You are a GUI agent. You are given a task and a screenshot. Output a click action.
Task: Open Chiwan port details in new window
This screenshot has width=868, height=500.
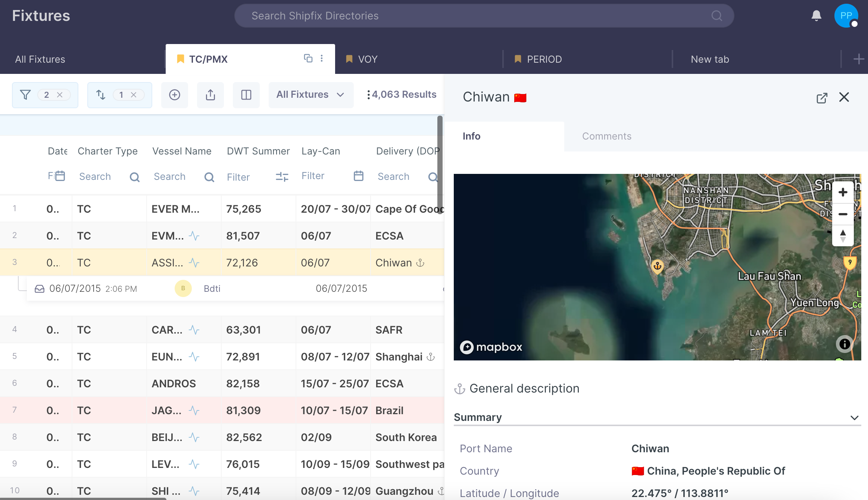click(822, 98)
